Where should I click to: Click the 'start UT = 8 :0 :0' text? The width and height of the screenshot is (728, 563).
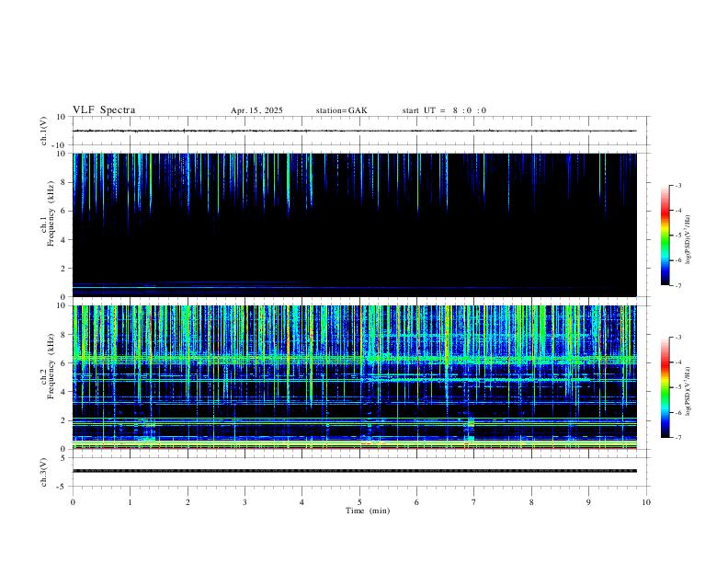(x=444, y=110)
